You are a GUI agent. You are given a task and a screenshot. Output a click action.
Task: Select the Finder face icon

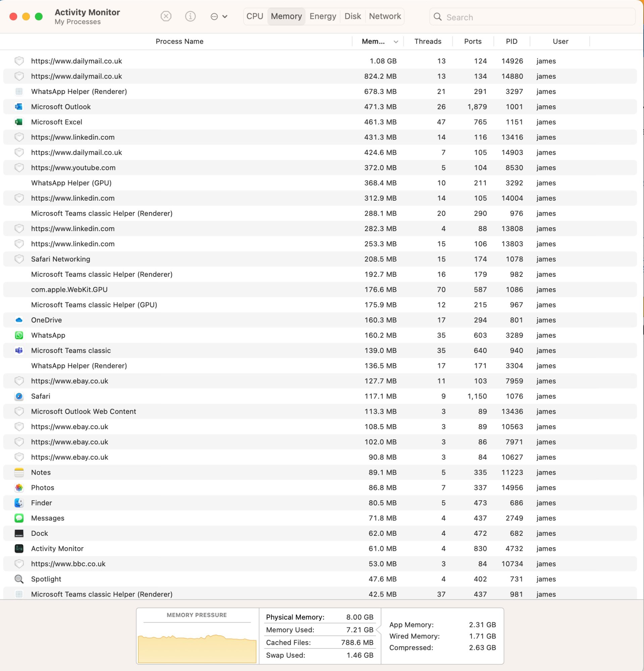(x=19, y=503)
